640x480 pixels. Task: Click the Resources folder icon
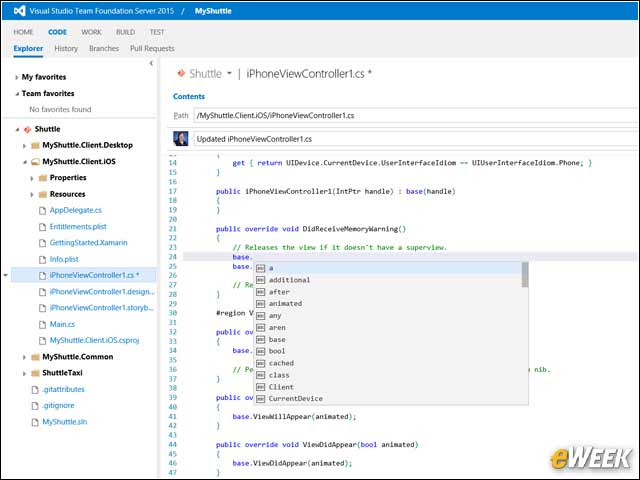pos(43,194)
